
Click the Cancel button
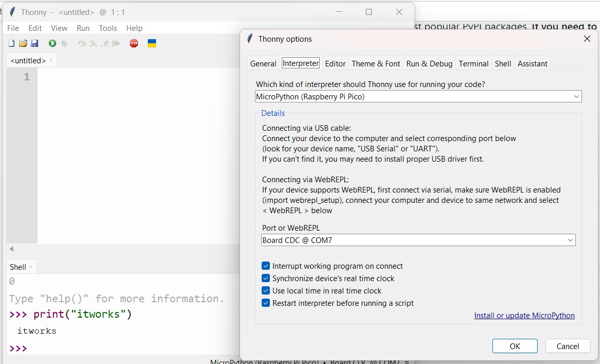tap(568, 346)
